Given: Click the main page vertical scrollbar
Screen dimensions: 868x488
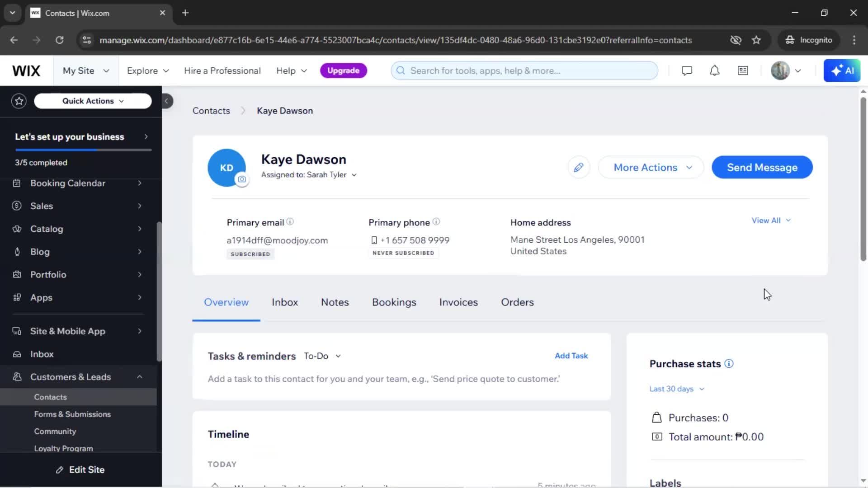Looking at the screenshot, I should tap(863, 179).
